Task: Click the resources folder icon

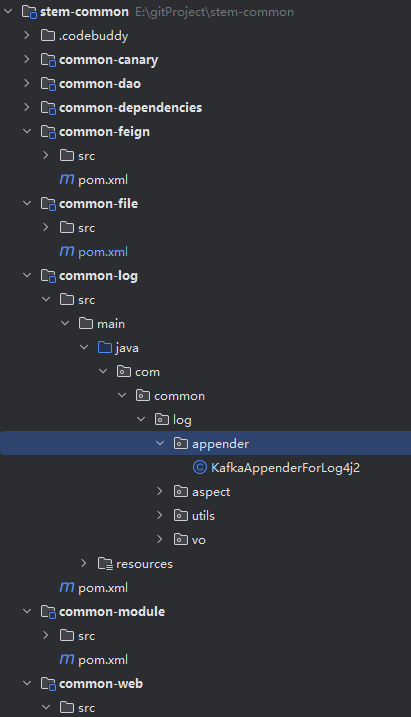Action: 105,564
